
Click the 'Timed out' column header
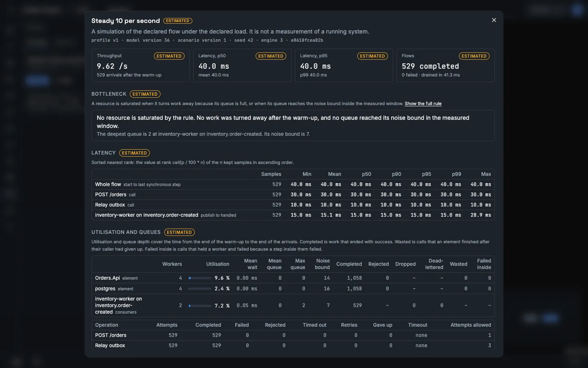coord(314,325)
